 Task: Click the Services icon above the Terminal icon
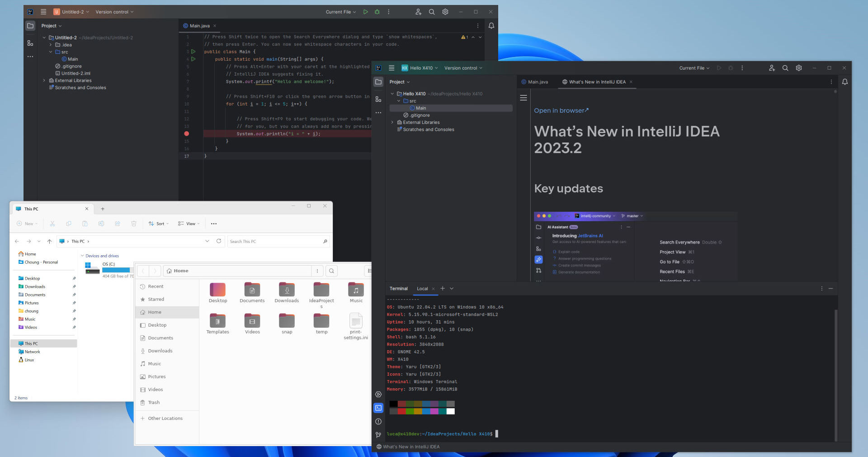tap(378, 394)
